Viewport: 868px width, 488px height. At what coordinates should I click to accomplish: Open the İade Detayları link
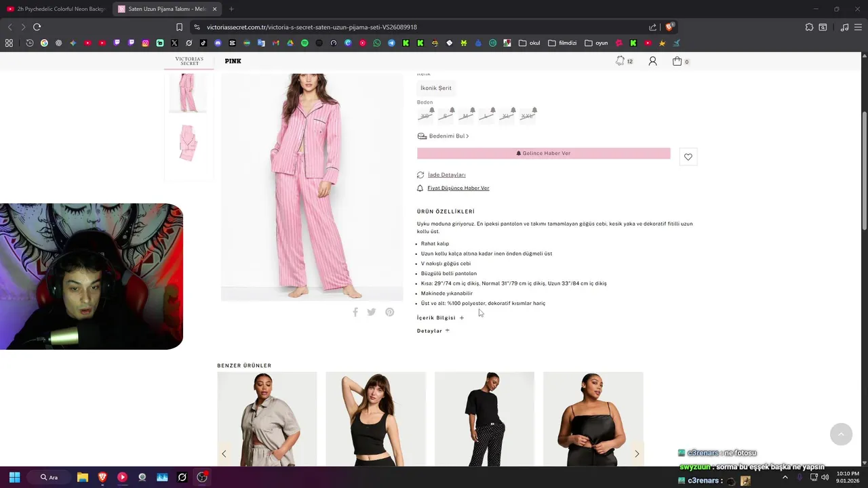pos(446,175)
